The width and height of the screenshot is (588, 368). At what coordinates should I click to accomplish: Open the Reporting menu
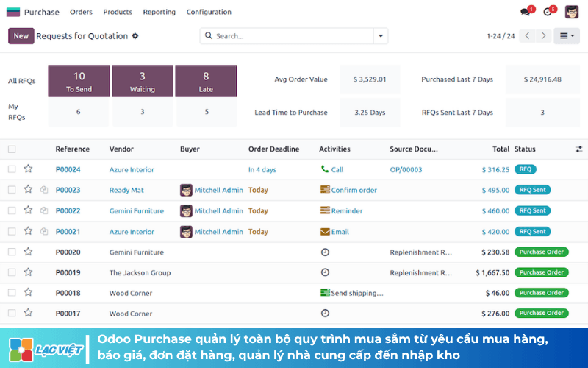click(159, 12)
